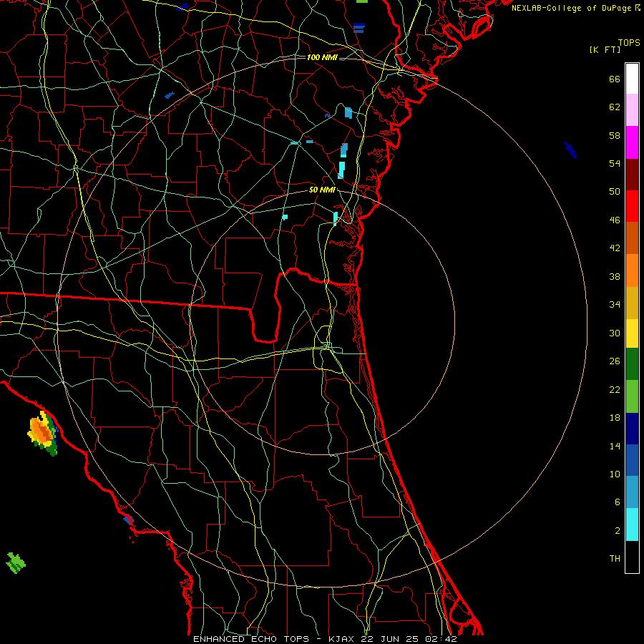Click the legend value 46

click(615, 220)
